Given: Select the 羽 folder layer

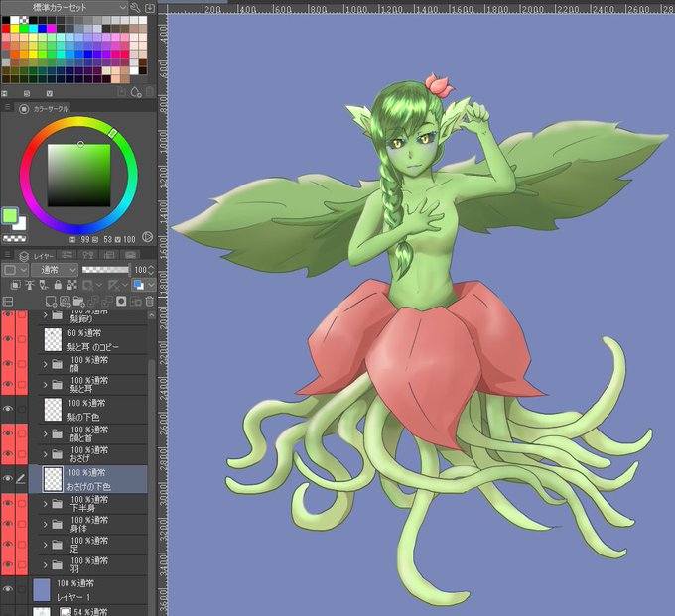Looking at the screenshot, I should (x=88, y=564).
